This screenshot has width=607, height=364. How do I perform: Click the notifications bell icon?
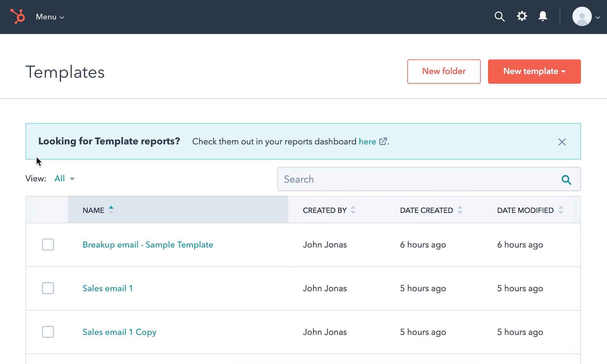click(x=543, y=16)
